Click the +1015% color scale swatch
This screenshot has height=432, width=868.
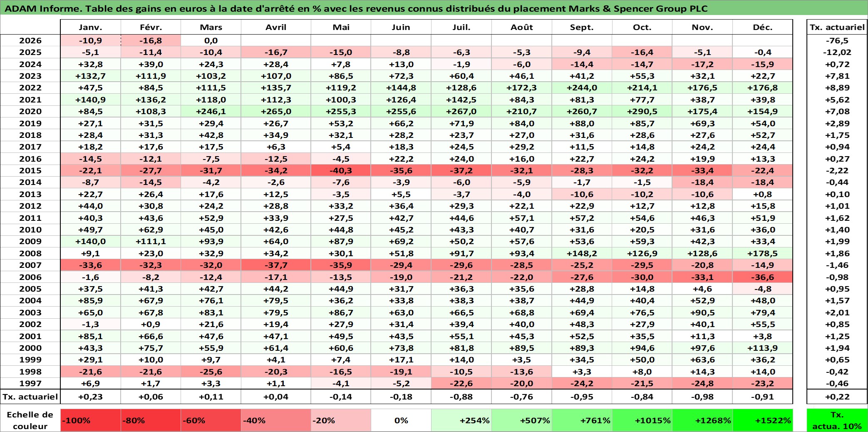pyautogui.click(x=642, y=420)
